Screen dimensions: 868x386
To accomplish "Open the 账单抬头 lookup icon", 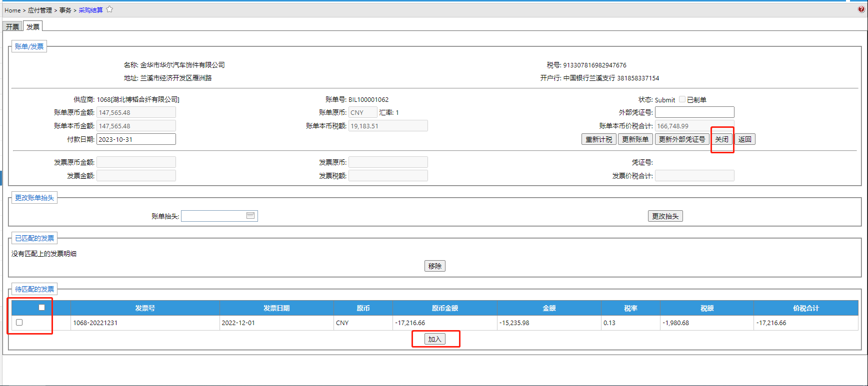I will point(250,216).
